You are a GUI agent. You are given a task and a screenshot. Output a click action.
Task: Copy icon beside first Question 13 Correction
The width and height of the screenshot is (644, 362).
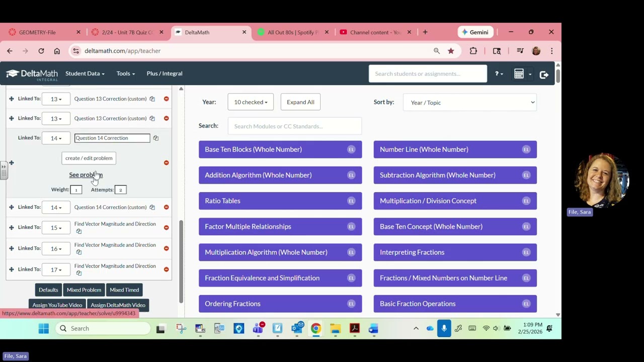[x=152, y=99]
